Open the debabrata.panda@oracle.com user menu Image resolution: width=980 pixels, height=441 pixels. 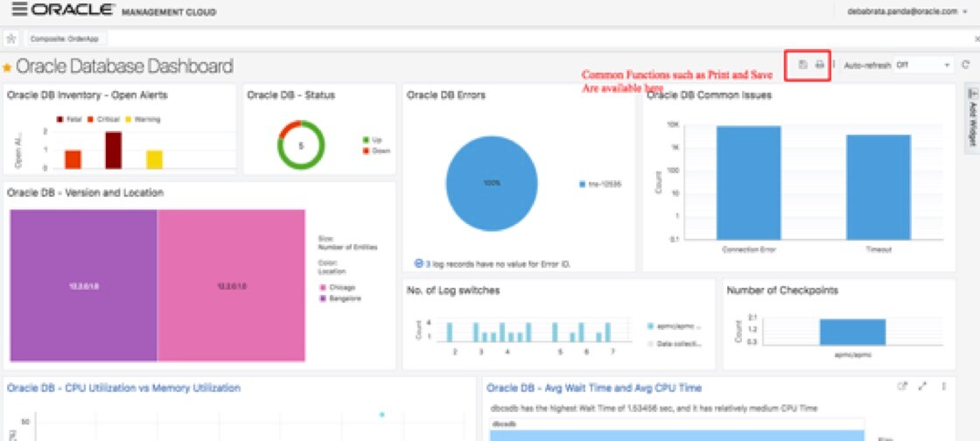[x=906, y=11]
